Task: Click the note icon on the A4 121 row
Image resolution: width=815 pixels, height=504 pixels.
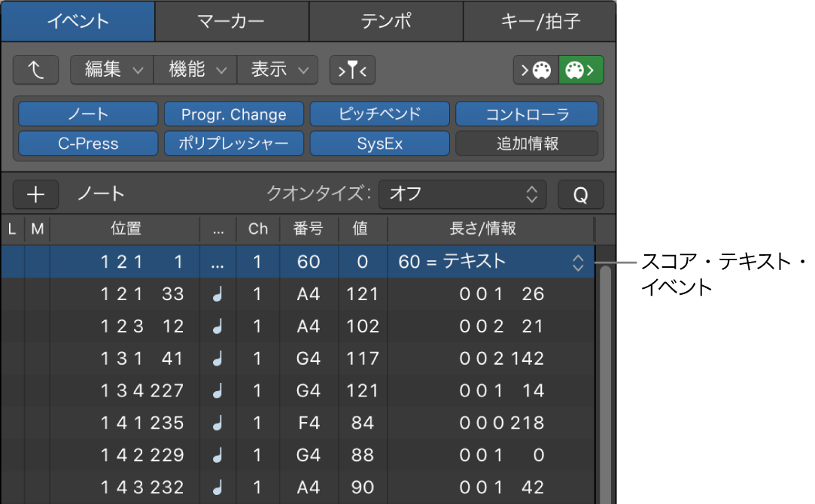Action: coord(217,294)
